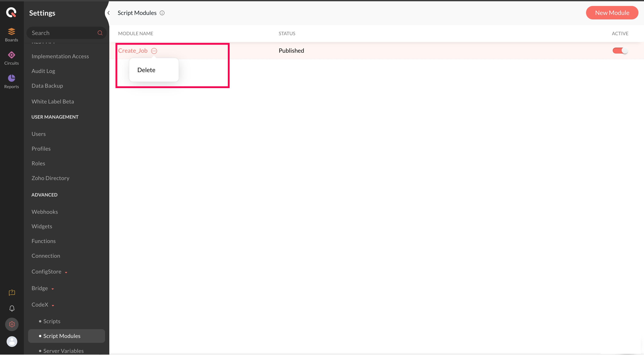This screenshot has width=644, height=355.
Task: Go to Boards in the sidebar
Action: [x=12, y=35]
